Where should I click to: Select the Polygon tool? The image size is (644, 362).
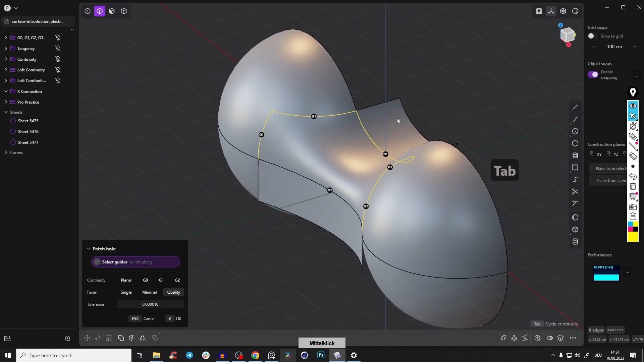(576, 143)
